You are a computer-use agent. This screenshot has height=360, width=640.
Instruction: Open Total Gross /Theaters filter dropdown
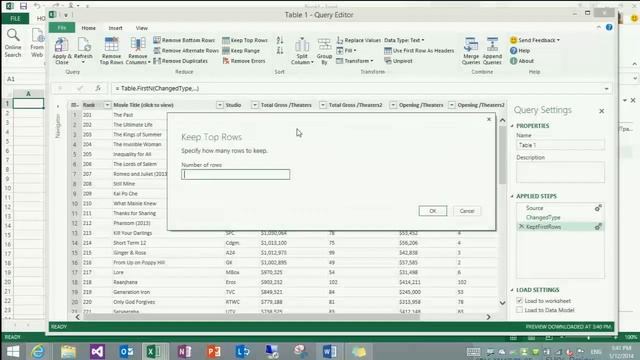click(x=323, y=105)
